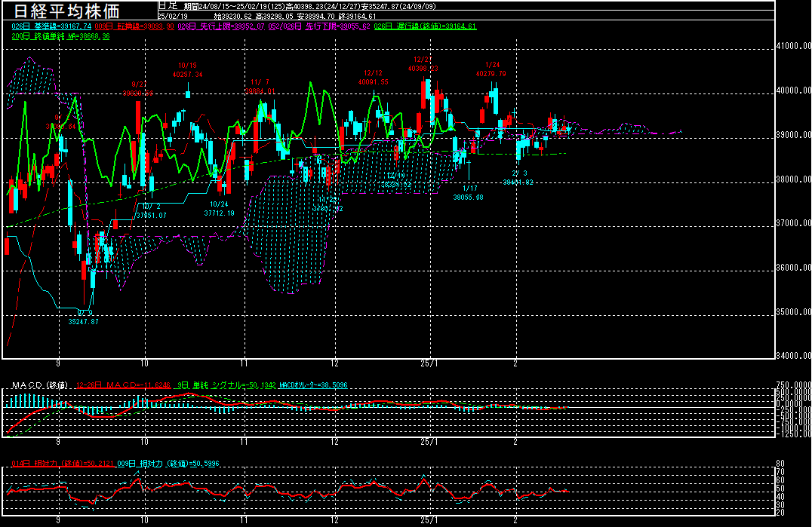Click the 日足 timeframe label
The image size is (812, 527).
[168, 6]
